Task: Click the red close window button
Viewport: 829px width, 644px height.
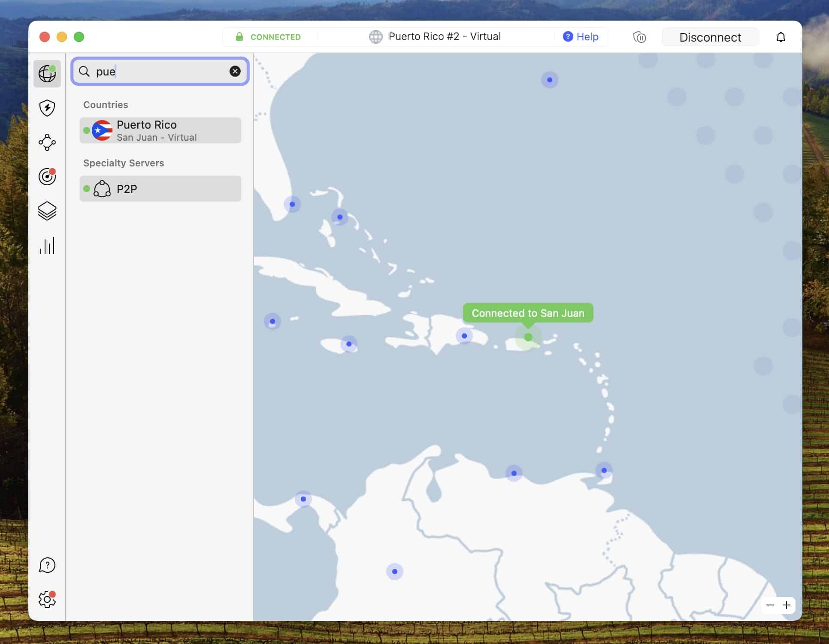Action: pyautogui.click(x=45, y=37)
